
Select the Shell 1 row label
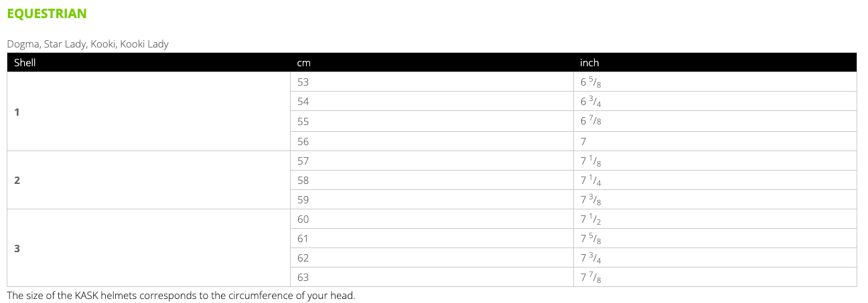tap(17, 112)
